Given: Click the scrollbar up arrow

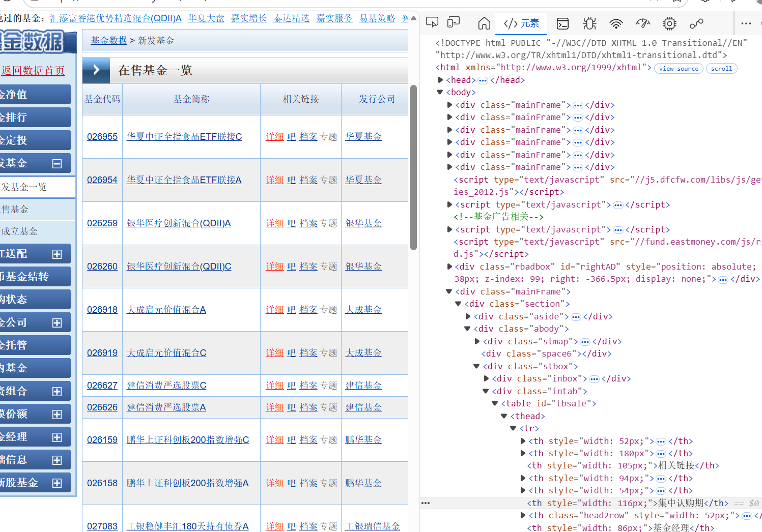Looking at the screenshot, I should pyautogui.click(x=414, y=18).
